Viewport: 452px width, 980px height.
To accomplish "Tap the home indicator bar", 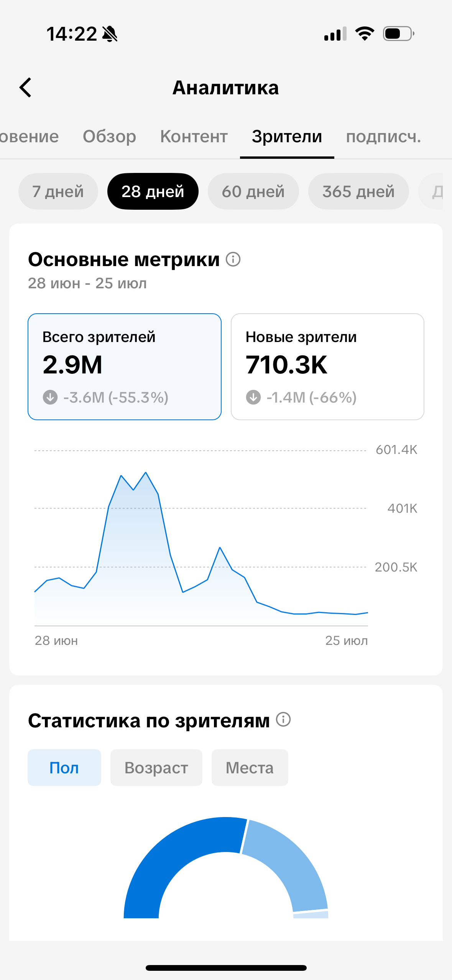I will 226,968.
